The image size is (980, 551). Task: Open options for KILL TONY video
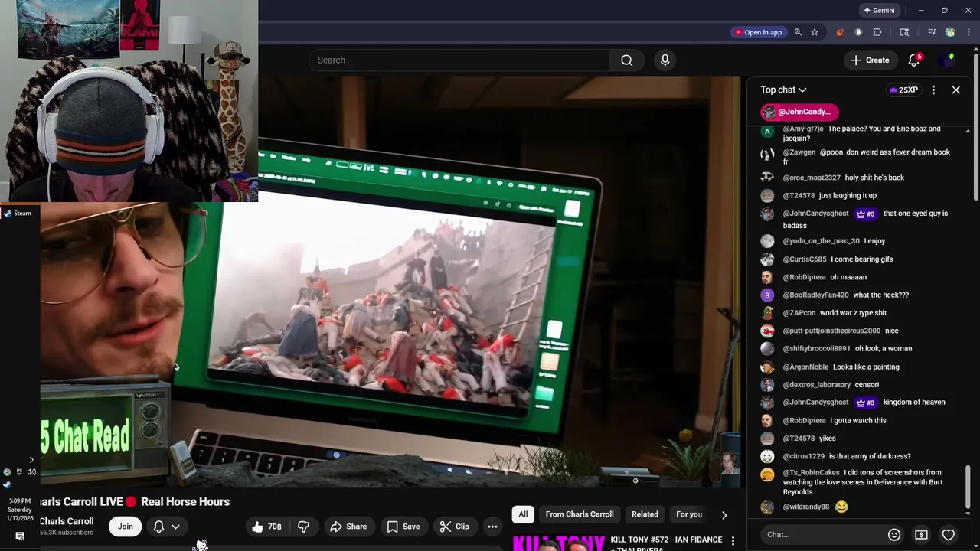click(733, 541)
